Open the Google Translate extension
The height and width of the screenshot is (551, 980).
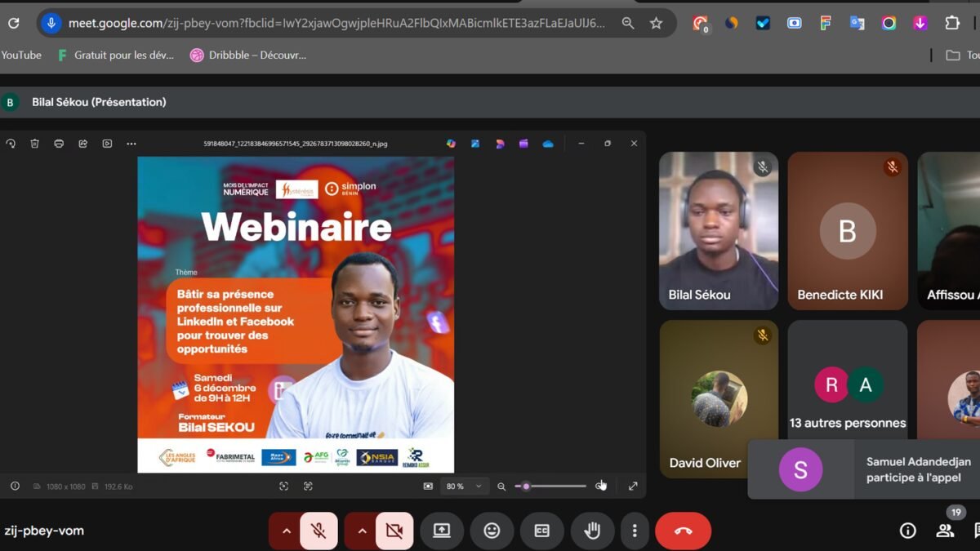click(857, 23)
